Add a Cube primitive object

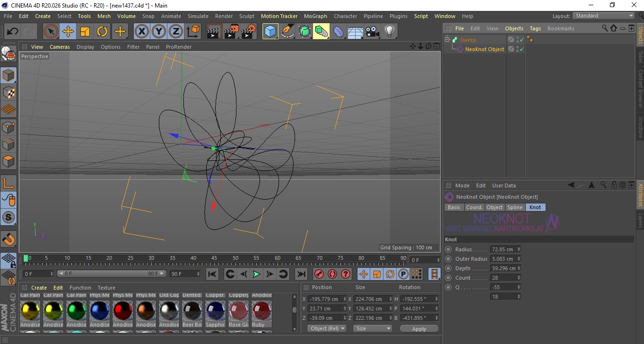(270, 32)
